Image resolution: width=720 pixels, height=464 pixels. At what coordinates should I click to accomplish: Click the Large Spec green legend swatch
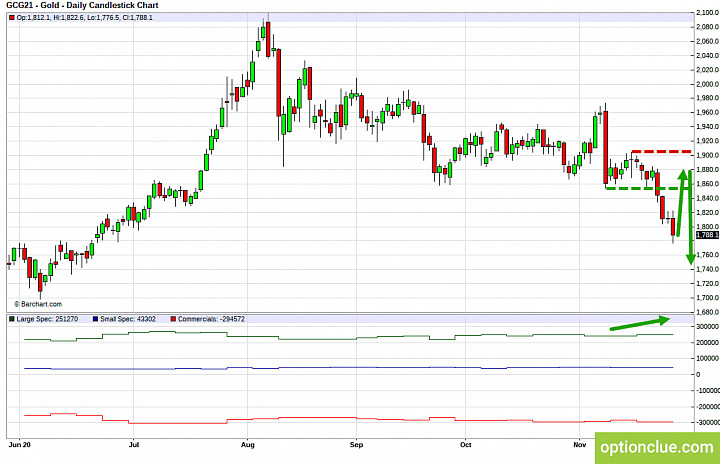pyautogui.click(x=12, y=319)
